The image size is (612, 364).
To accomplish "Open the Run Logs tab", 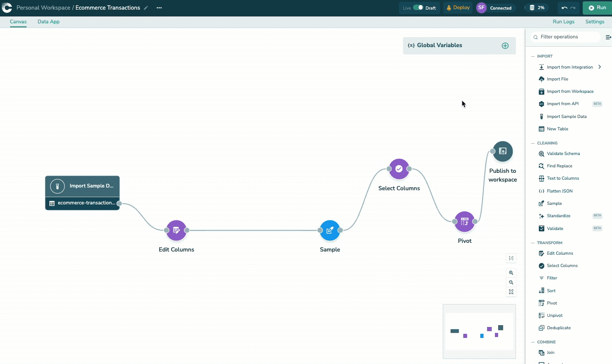I will click(x=563, y=21).
